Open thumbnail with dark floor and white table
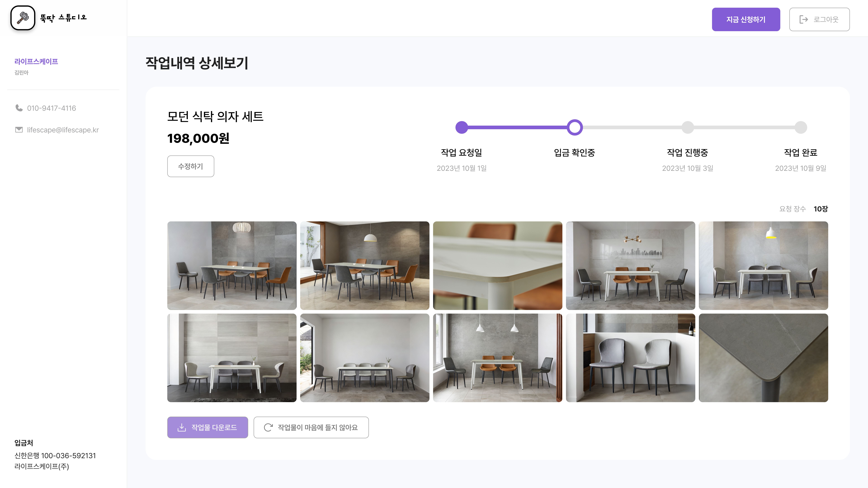This screenshot has height=488, width=868. 232,358
